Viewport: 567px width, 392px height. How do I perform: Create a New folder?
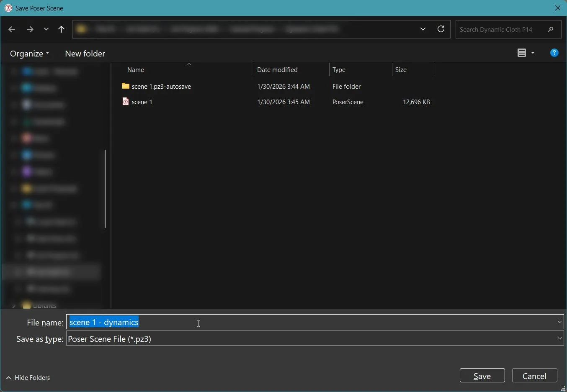(x=85, y=53)
